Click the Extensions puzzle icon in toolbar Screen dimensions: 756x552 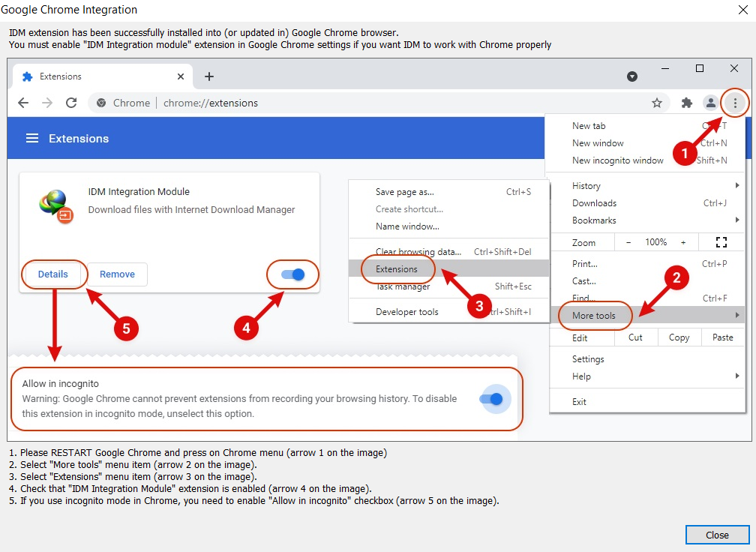[x=686, y=103]
